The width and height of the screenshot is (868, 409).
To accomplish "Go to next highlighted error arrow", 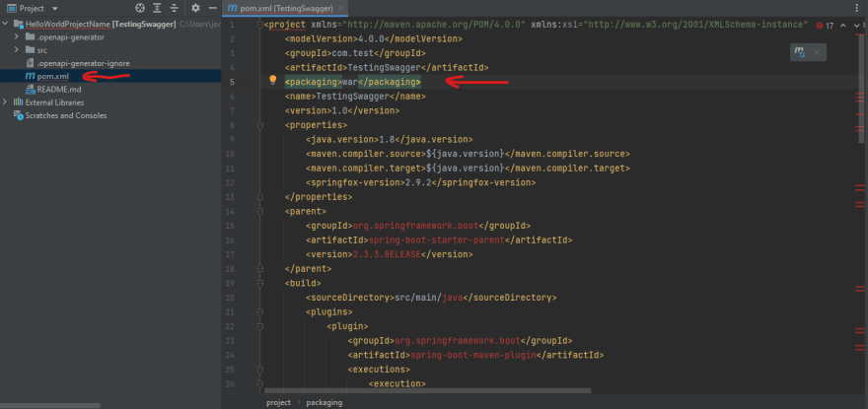I will click(x=856, y=26).
